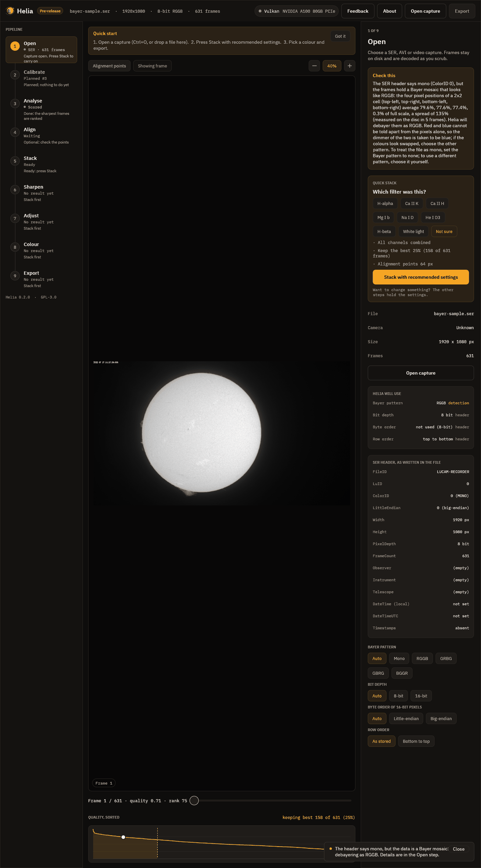The height and width of the screenshot is (868, 481).
Task: Choose Little-endian byte order
Action: click(406, 719)
